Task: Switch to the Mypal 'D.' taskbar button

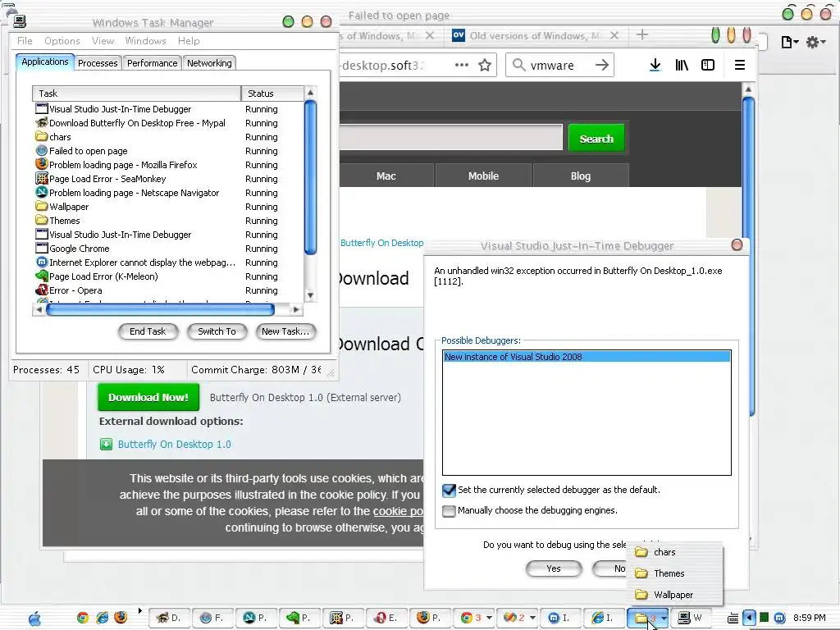Action: [168, 618]
